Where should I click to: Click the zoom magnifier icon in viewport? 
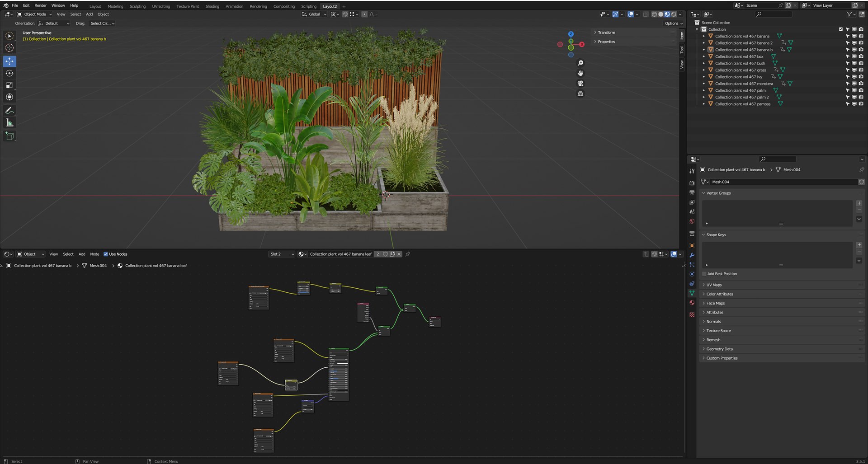click(x=580, y=63)
